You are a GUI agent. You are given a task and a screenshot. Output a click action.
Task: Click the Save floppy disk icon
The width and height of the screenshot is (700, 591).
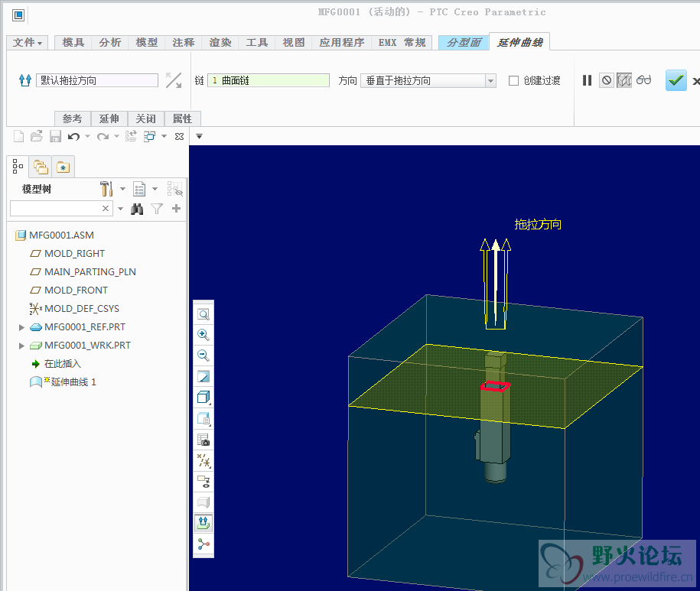[x=55, y=136]
